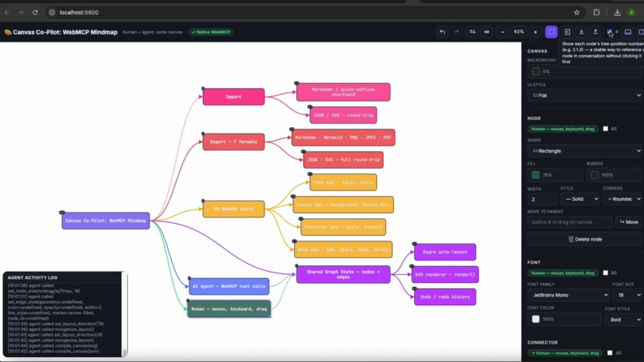Open the border Style dropdown showing Solid
Viewport: 644px width, 362px height.
[x=580, y=199]
